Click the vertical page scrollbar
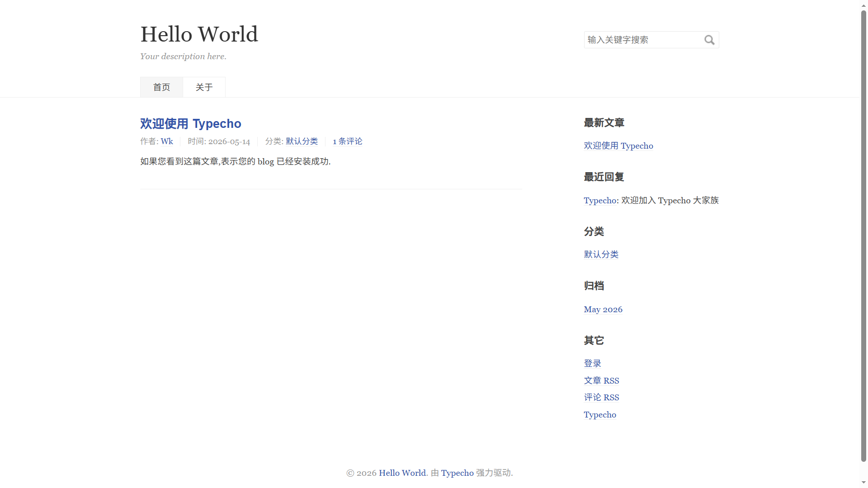The height and width of the screenshot is (488, 868). [x=863, y=235]
